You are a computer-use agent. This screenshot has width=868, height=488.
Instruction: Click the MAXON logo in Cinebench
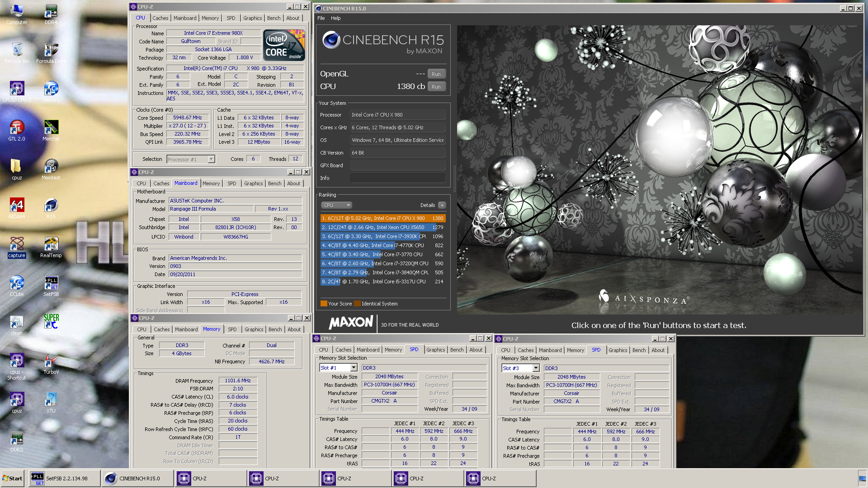tap(351, 323)
